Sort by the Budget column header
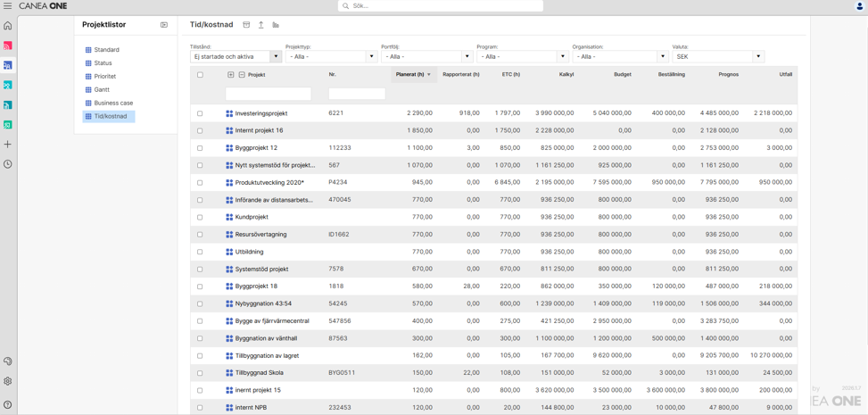868x415 pixels. (x=622, y=75)
